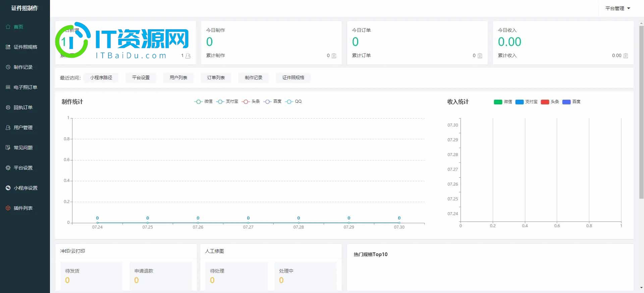This screenshot has width=644, height=293.
Task: Click the 订单列表 recent-visit button
Action: 216,78
